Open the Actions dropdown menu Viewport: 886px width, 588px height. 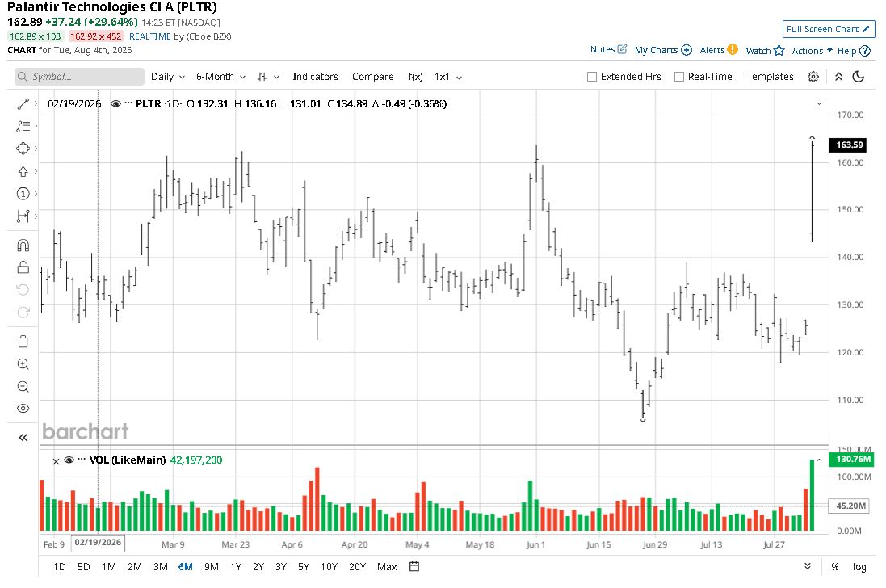(812, 51)
